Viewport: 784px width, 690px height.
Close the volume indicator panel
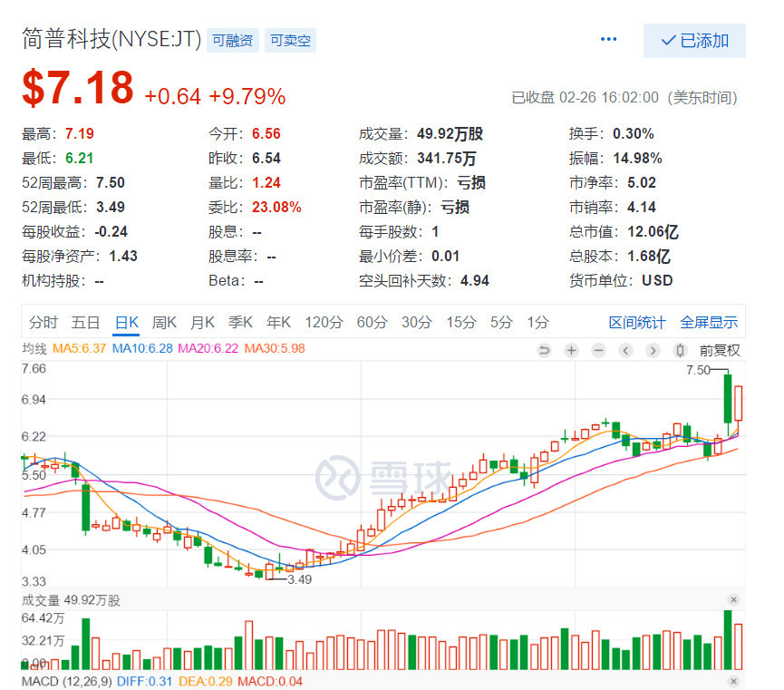[733, 599]
